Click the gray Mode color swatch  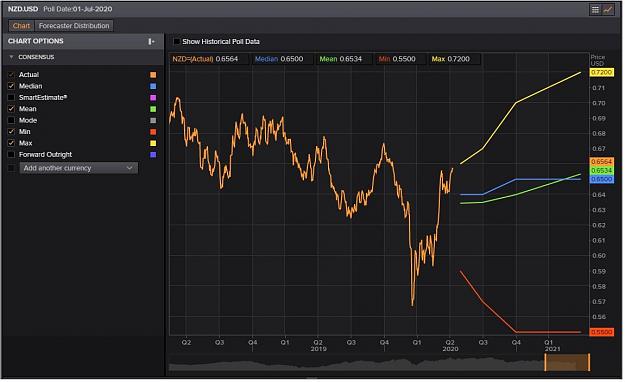click(153, 120)
